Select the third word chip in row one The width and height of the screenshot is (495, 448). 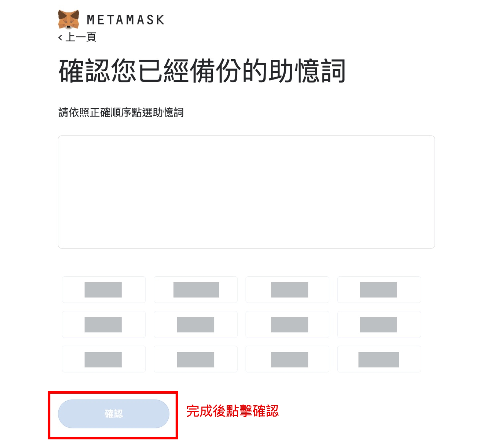coord(287,290)
